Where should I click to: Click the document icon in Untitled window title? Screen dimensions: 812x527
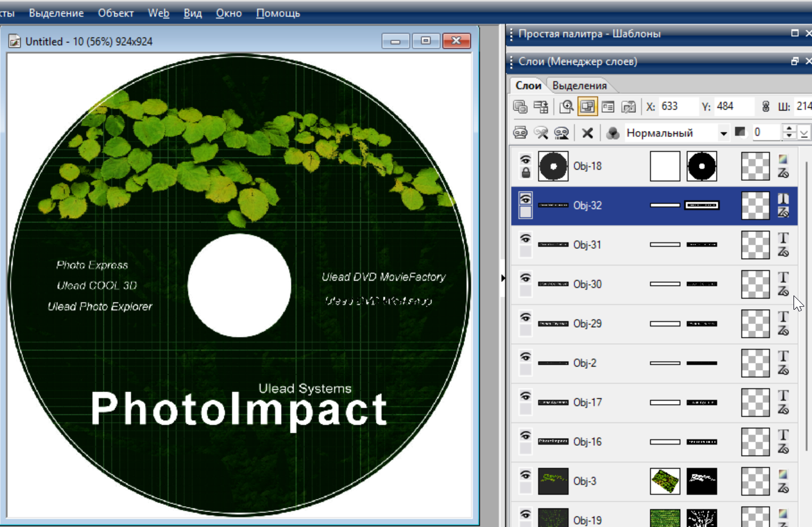coord(15,41)
